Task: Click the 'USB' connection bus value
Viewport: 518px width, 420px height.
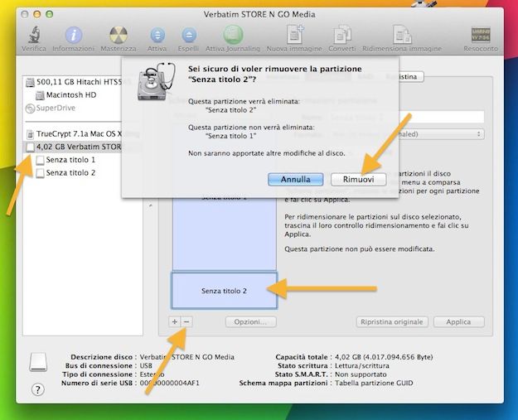Action: (x=146, y=365)
